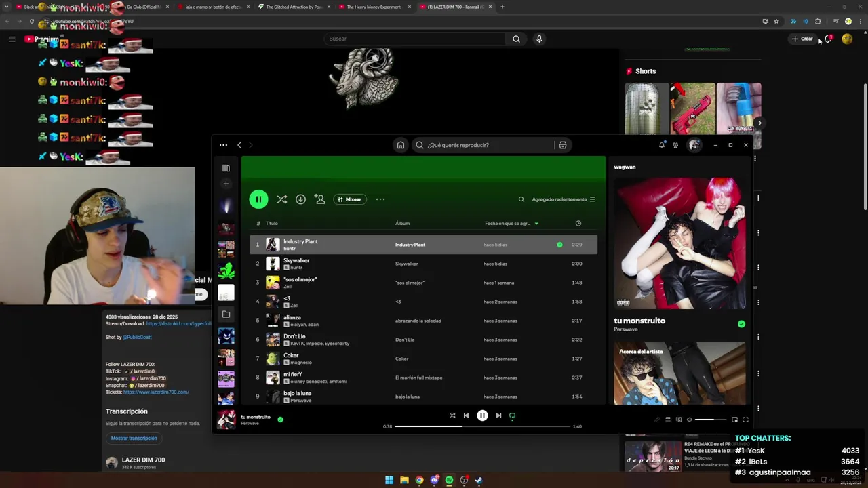This screenshot has width=868, height=488.
Task: Search by voice with YouTube microphone
Action: [x=539, y=39]
